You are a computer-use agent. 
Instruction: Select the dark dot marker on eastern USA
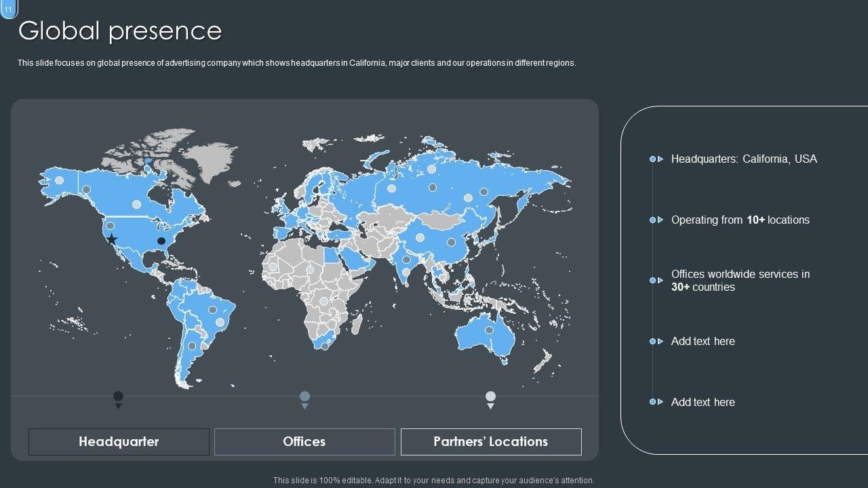(x=161, y=241)
